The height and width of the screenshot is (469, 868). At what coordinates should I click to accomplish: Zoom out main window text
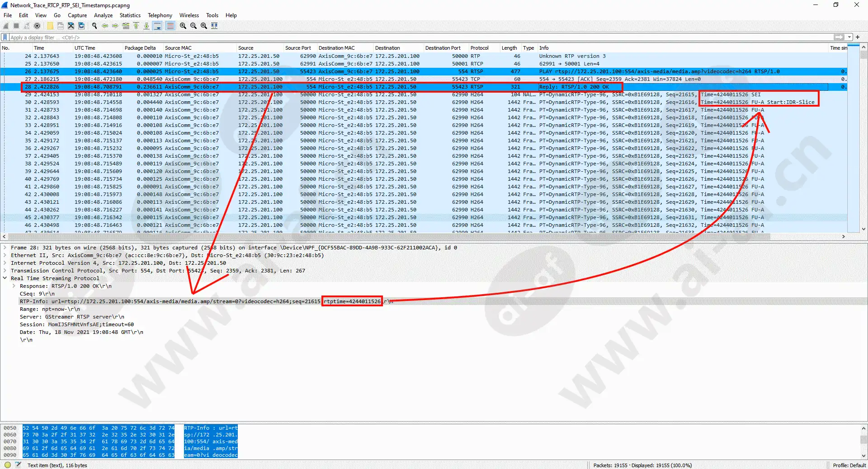[x=193, y=26]
